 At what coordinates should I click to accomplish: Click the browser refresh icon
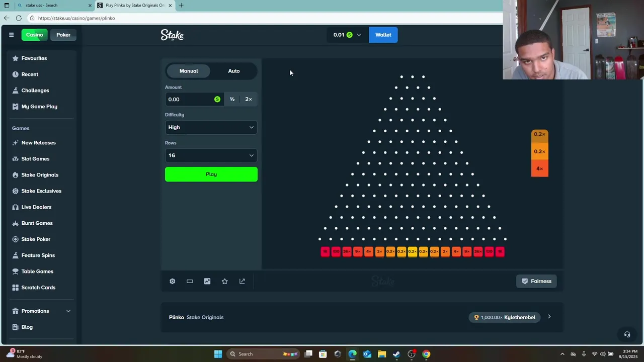click(x=19, y=18)
